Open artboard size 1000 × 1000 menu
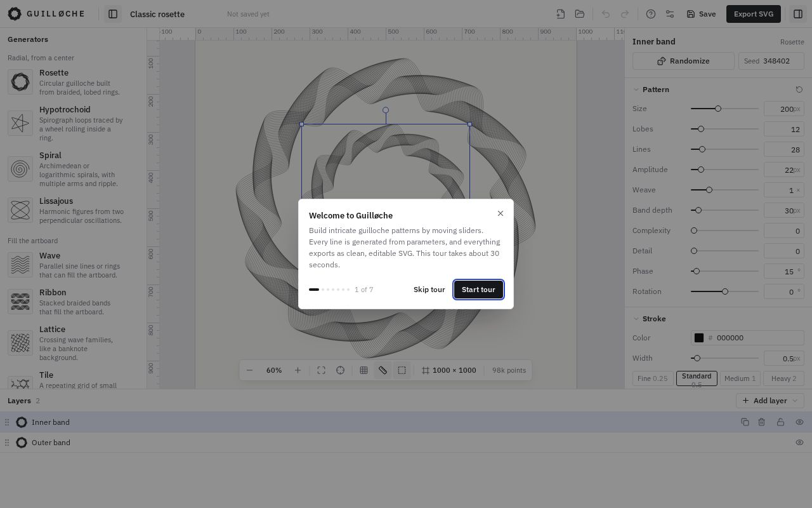 [449, 370]
